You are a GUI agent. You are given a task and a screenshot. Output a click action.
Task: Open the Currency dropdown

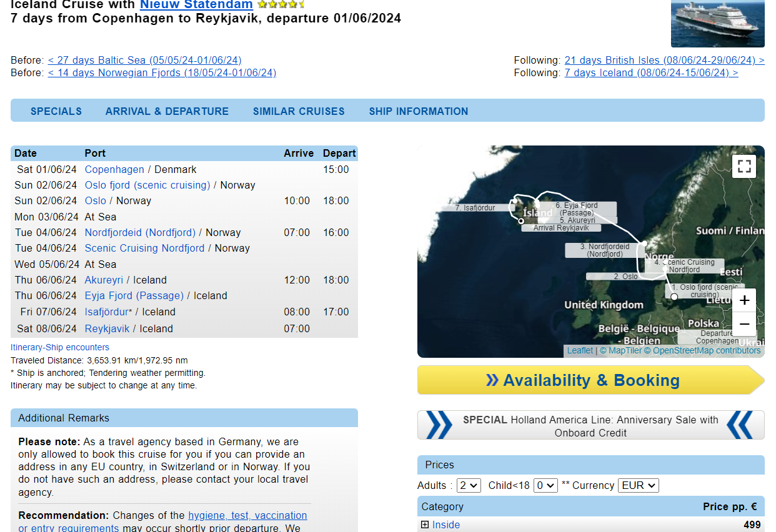pyautogui.click(x=638, y=485)
